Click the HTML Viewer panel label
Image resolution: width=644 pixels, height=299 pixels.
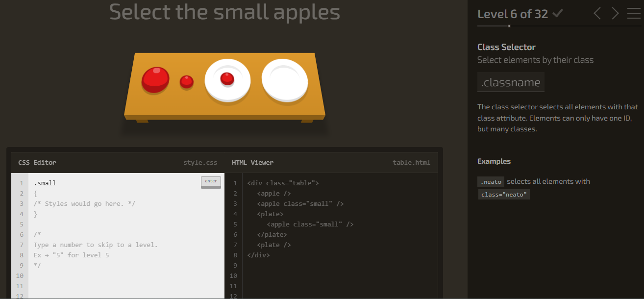(x=252, y=162)
